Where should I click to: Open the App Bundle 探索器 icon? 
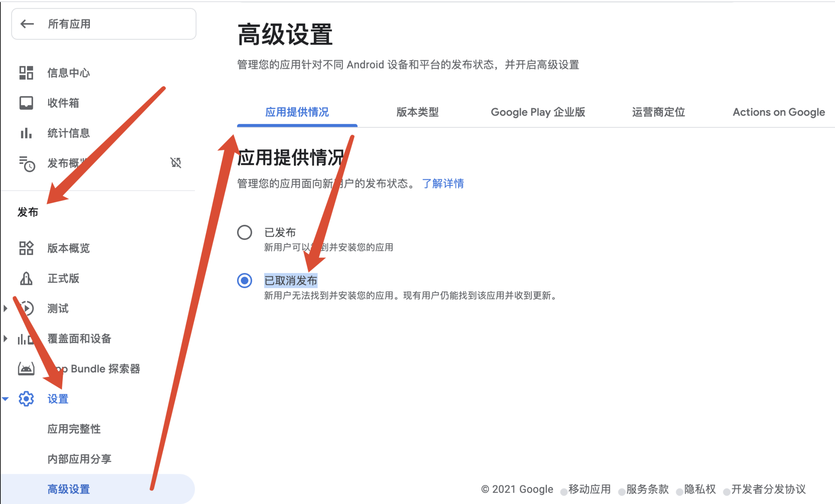(x=26, y=369)
